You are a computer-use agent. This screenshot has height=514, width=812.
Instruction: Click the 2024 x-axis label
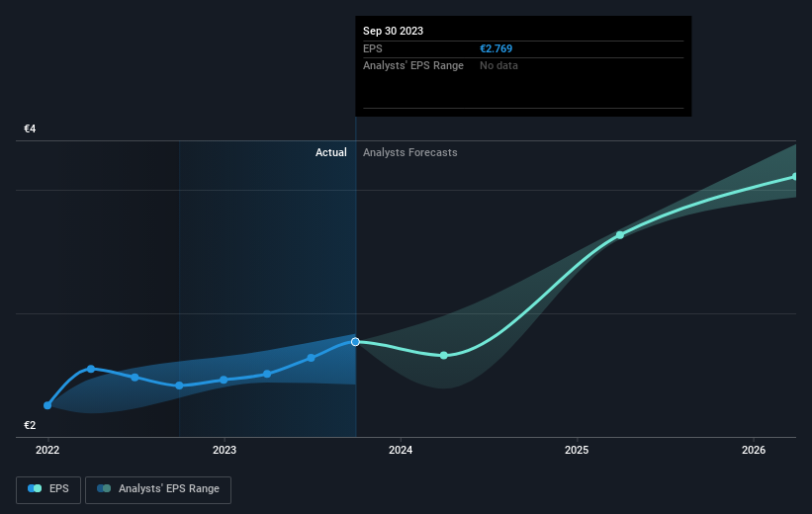(401, 450)
